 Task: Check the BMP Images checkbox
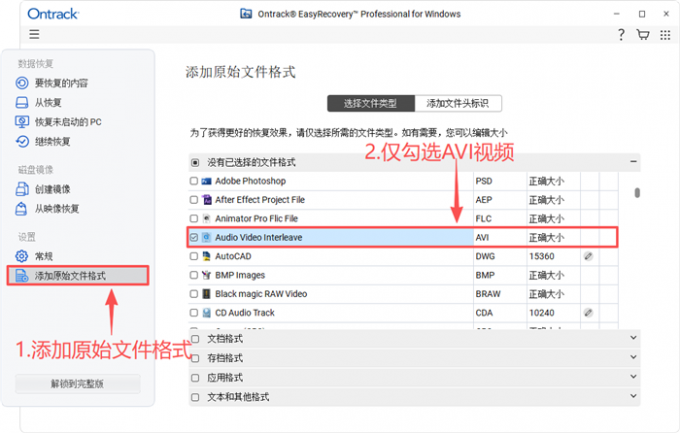pos(194,275)
